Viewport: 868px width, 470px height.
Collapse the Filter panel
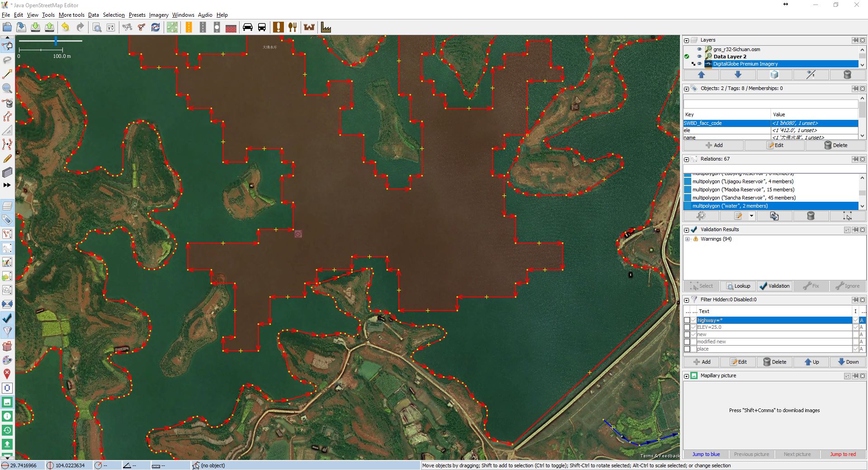686,300
